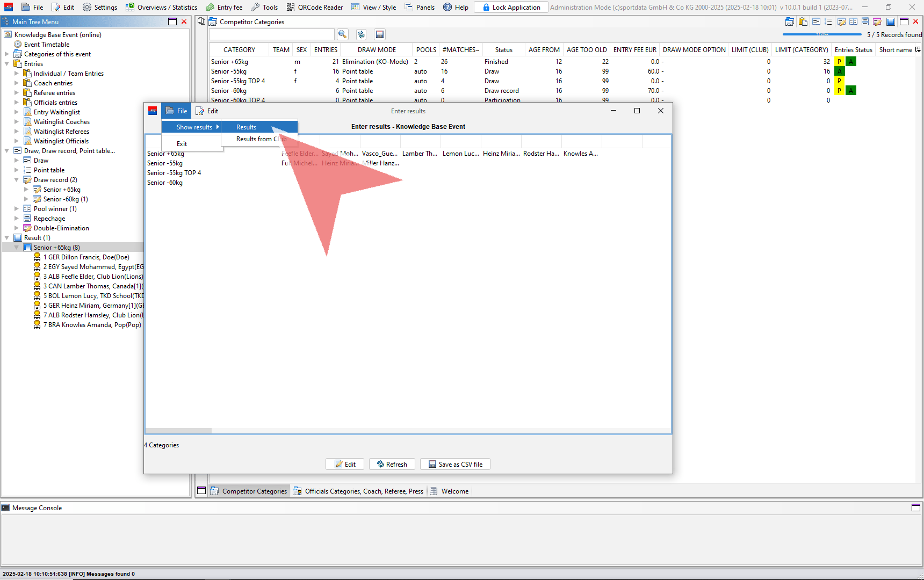
Task: Click the floppy disk save icon above the table
Action: pos(380,34)
